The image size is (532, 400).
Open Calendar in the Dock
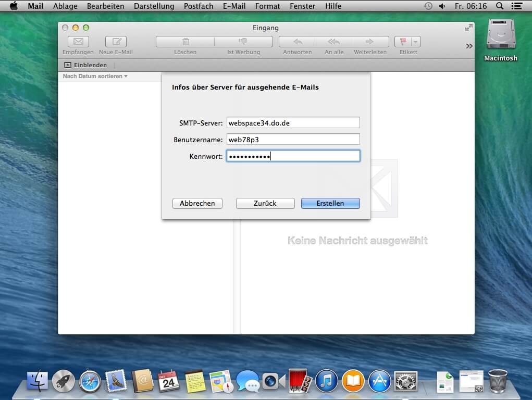pyautogui.click(x=169, y=381)
